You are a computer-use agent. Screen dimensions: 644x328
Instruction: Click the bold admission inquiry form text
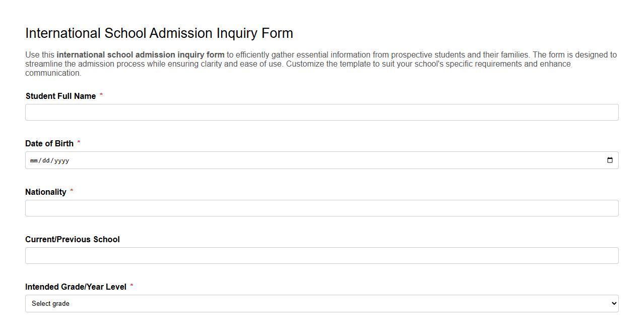[x=141, y=54]
